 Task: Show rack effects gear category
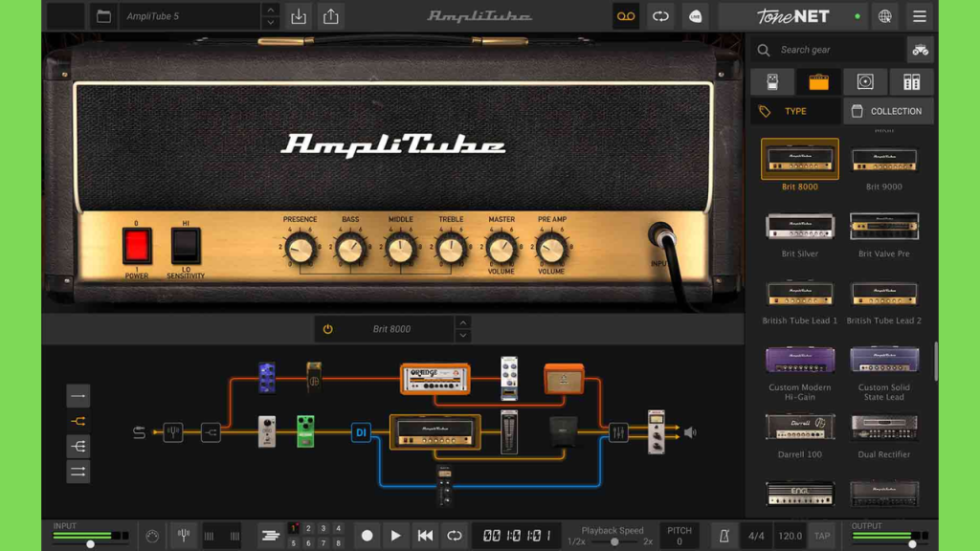tap(911, 82)
